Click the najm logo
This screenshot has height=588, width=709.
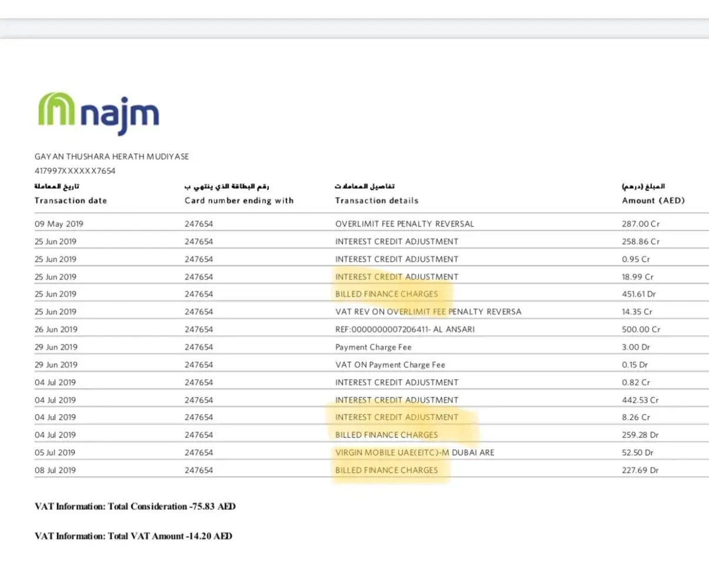point(99,113)
